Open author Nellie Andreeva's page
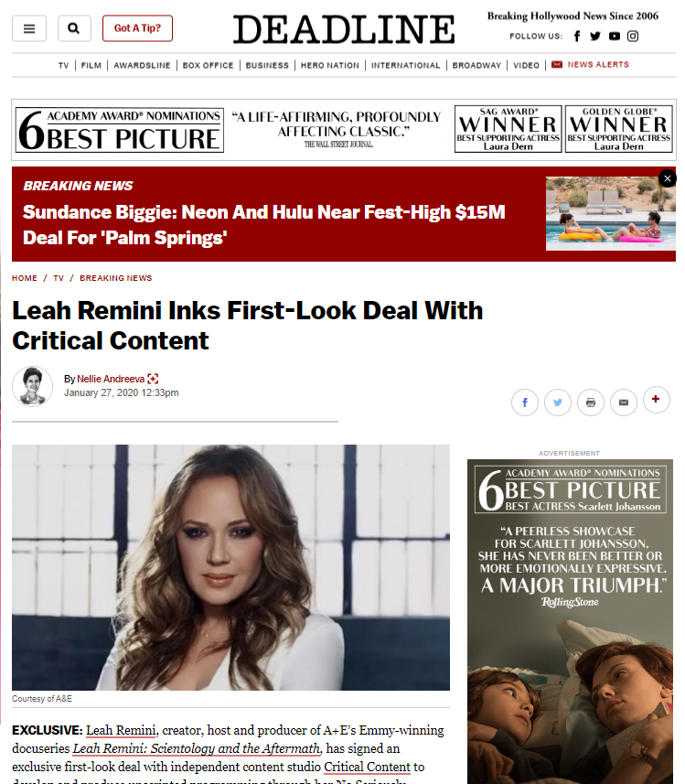Screen dimensions: 685x784 pyautogui.click(x=111, y=379)
